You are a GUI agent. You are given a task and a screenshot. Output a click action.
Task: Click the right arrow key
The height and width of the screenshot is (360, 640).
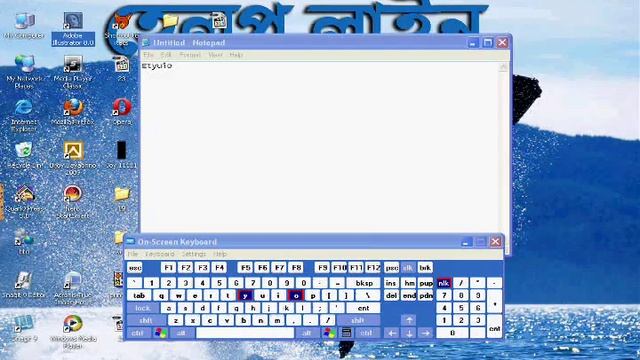[425, 333]
